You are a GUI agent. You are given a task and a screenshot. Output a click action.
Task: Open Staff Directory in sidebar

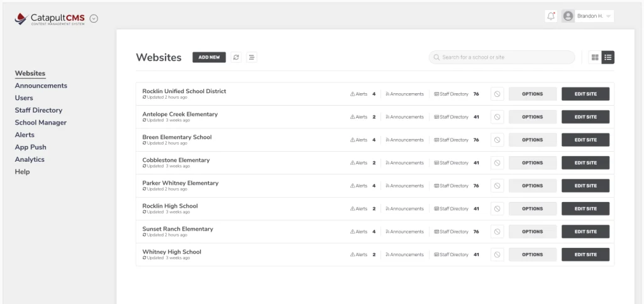(38, 110)
